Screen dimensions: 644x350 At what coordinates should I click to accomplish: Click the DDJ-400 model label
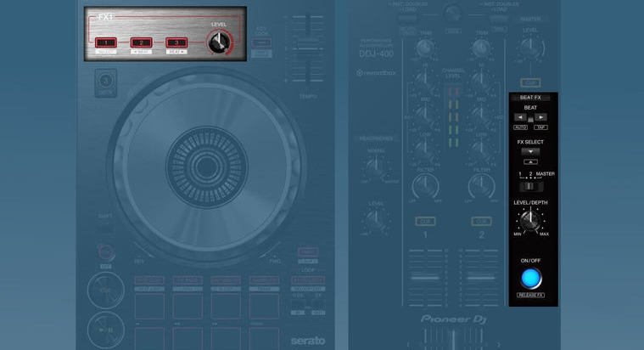coord(376,54)
